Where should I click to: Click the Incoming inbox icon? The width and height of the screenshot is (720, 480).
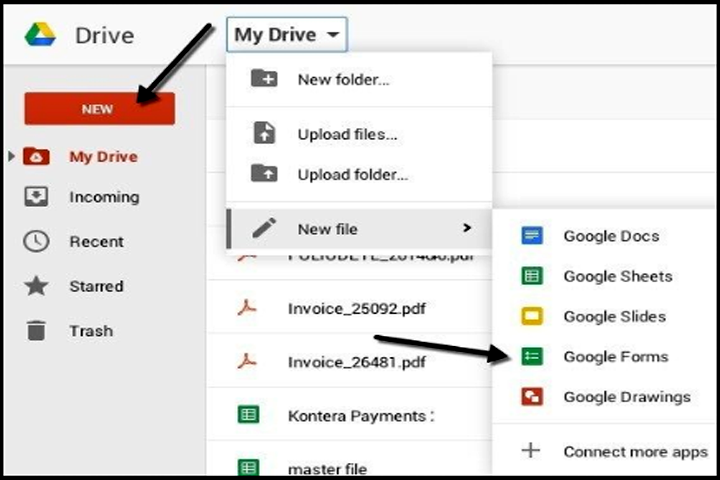point(36,197)
